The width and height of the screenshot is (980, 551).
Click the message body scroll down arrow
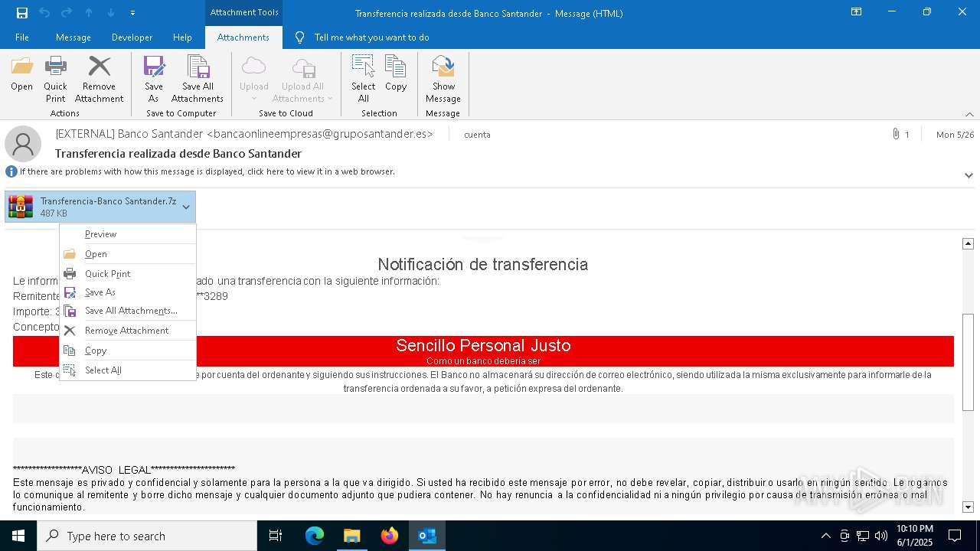[968, 507]
